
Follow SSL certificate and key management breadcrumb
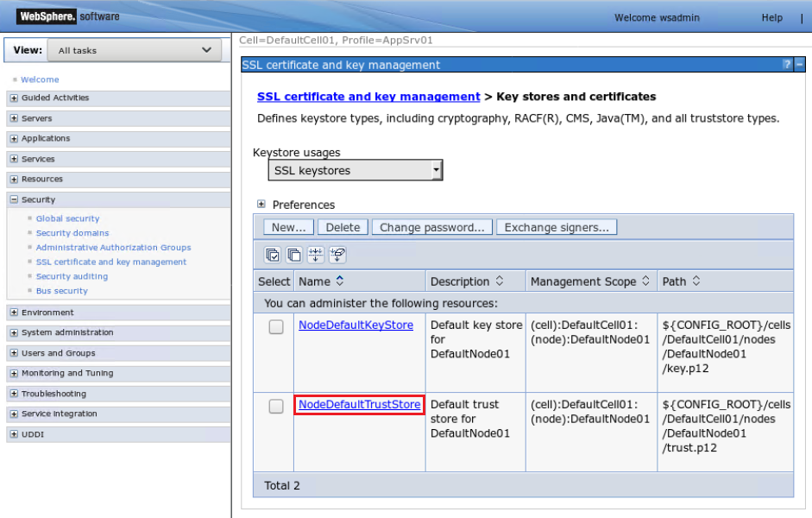[368, 97]
